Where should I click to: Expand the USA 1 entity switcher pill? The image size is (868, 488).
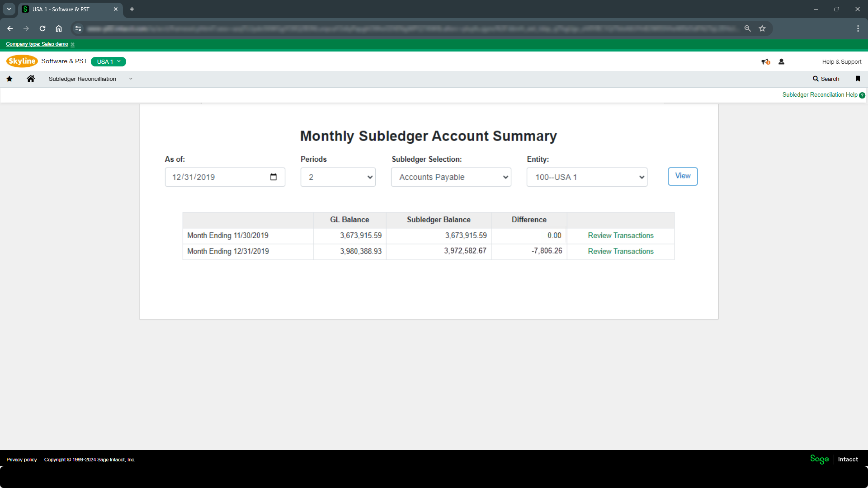[108, 61]
